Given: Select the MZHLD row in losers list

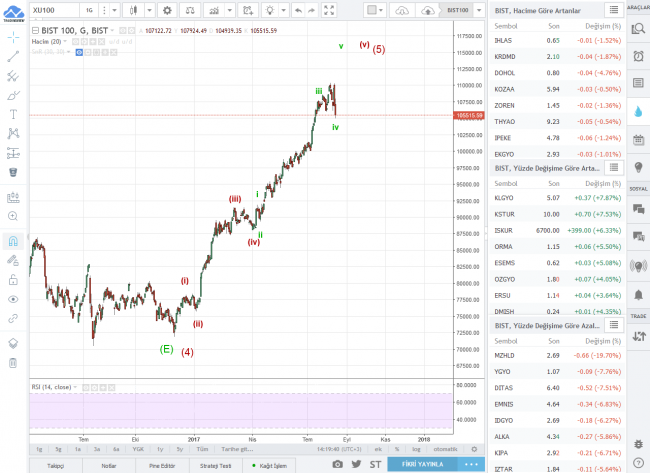Looking at the screenshot, I should (x=557, y=355).
